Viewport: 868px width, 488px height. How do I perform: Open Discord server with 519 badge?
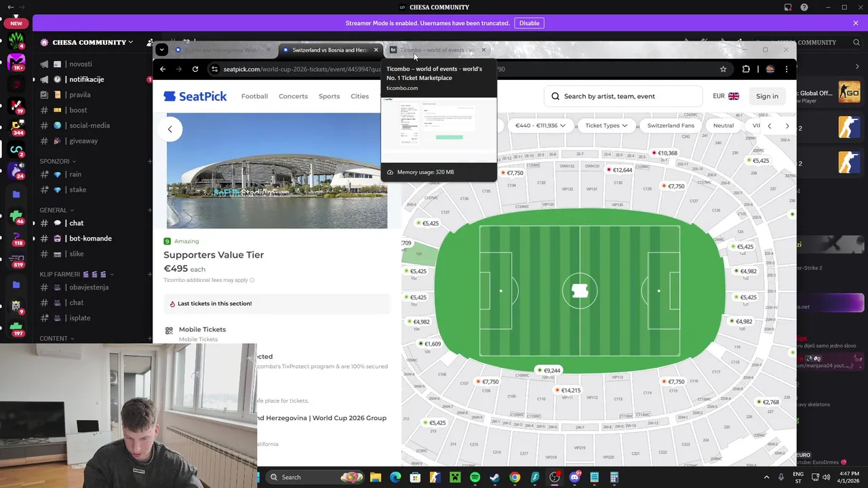16,260
